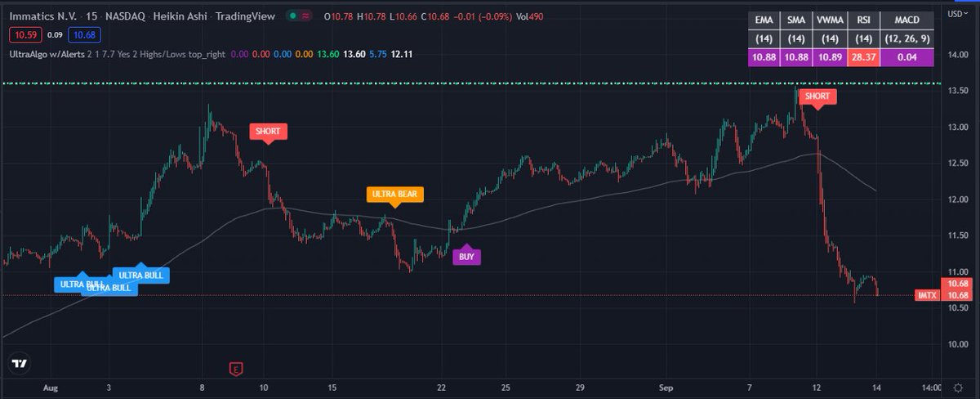Click the SMA value 10.88 cell
The height and width of the screenshot is (399, 980).
pos(797,58)
